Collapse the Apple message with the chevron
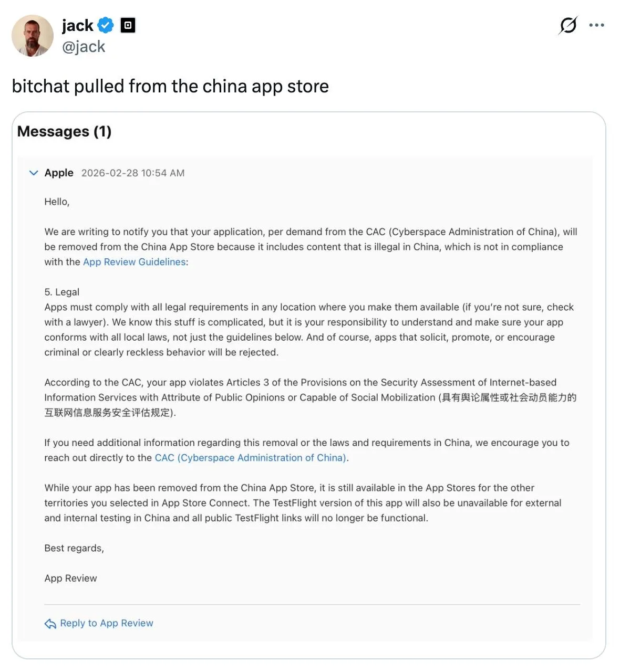 coord(34,173)
